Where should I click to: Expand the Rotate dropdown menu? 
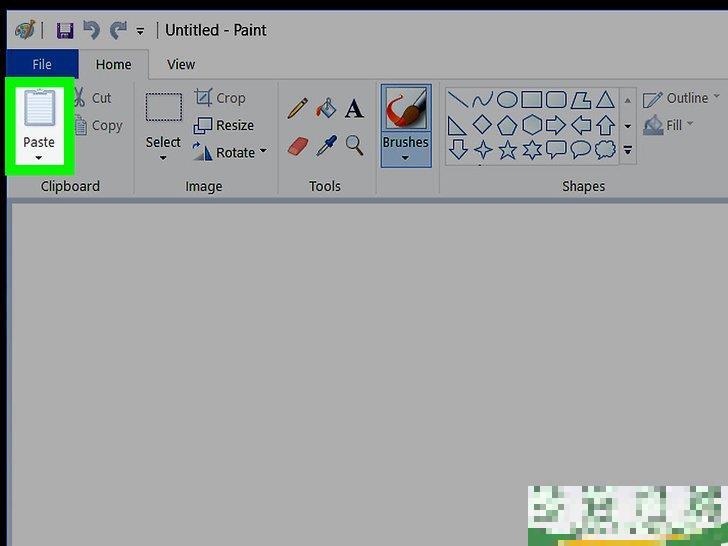(x=263, y=152)
